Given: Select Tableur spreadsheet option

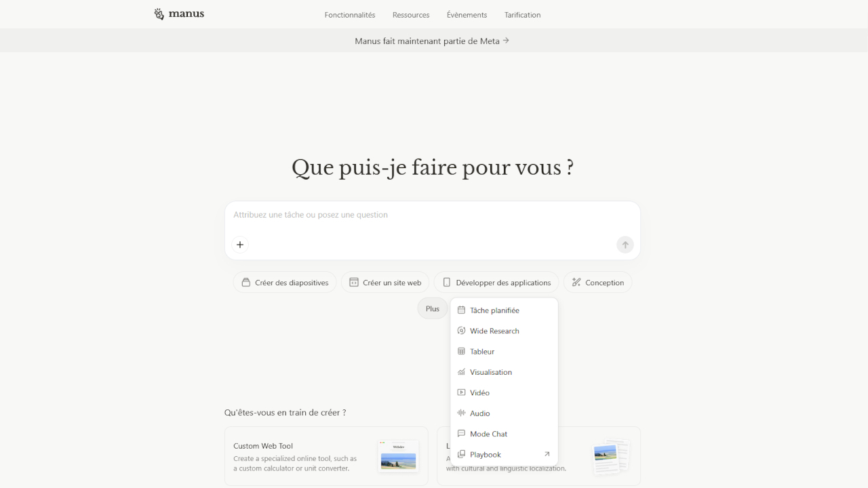Looking at the screenshot, I should pyautogui.click(x=482, y=352).
